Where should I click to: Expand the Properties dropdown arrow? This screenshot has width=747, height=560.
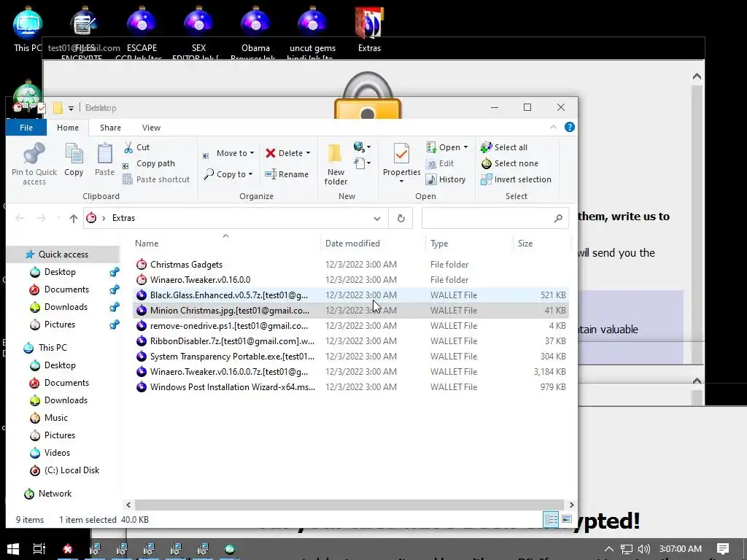(x=402, y=181)
